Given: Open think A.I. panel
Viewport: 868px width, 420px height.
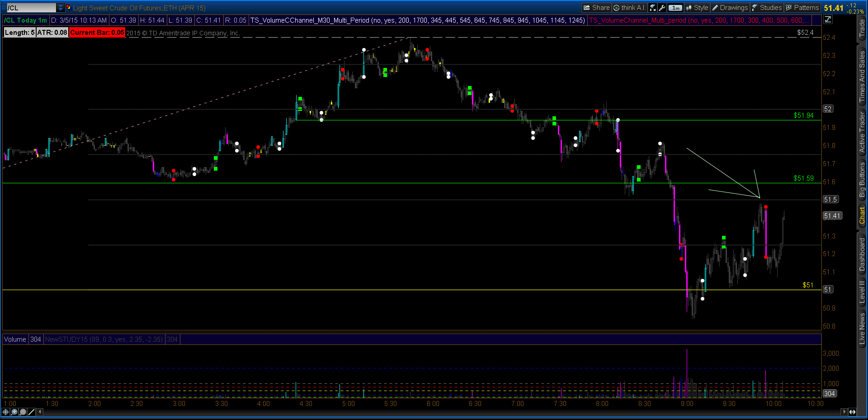Looking at the screenshot, I should coord(629,8).
